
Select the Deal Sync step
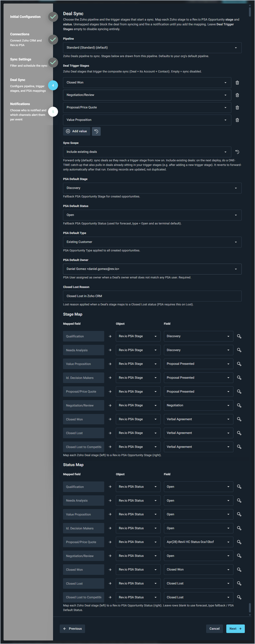click(18, 80)
